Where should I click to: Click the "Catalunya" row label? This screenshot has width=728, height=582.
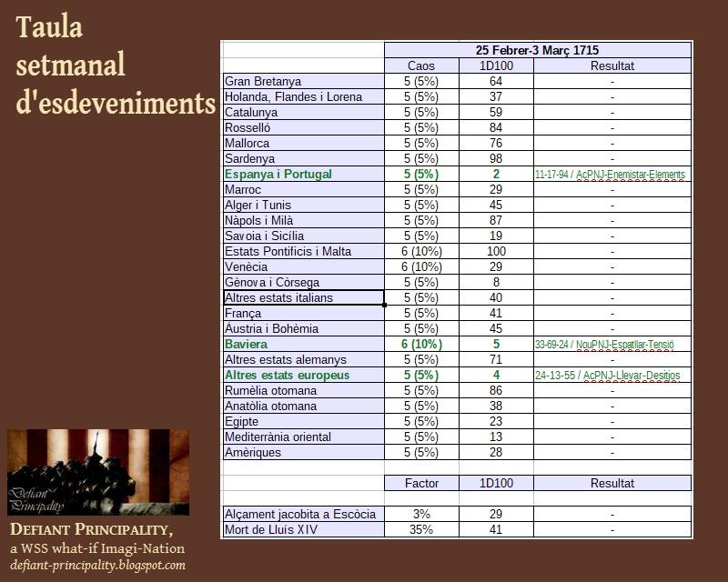[x=304, y=113]
